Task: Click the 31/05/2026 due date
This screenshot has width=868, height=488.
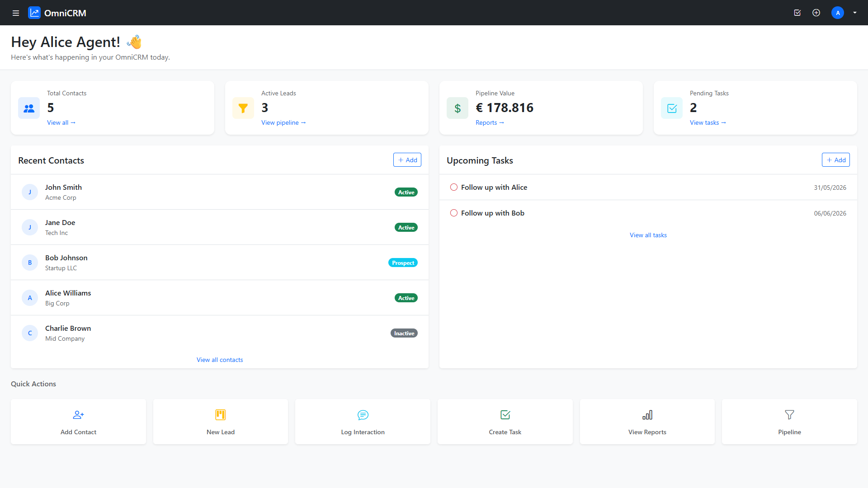Action: pos(830,188)
